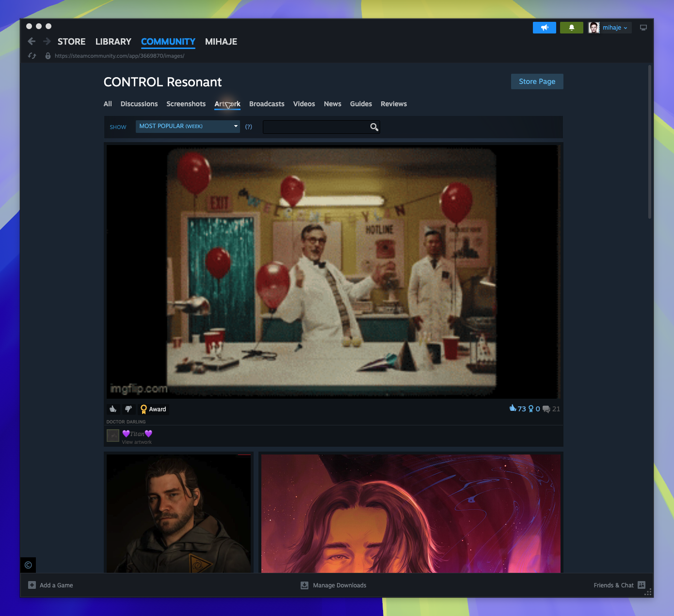Click the copyright icon at bottom left
Screen dimensions: 674x616
coord(28,565)
